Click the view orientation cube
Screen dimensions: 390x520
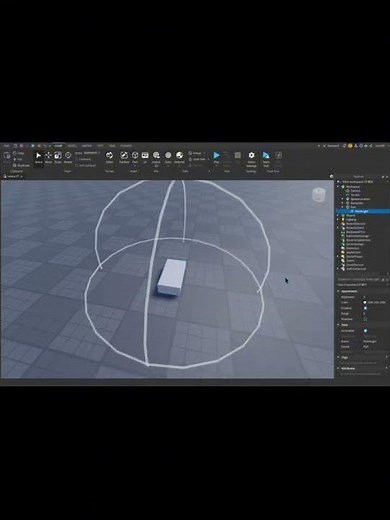(319, 195)
